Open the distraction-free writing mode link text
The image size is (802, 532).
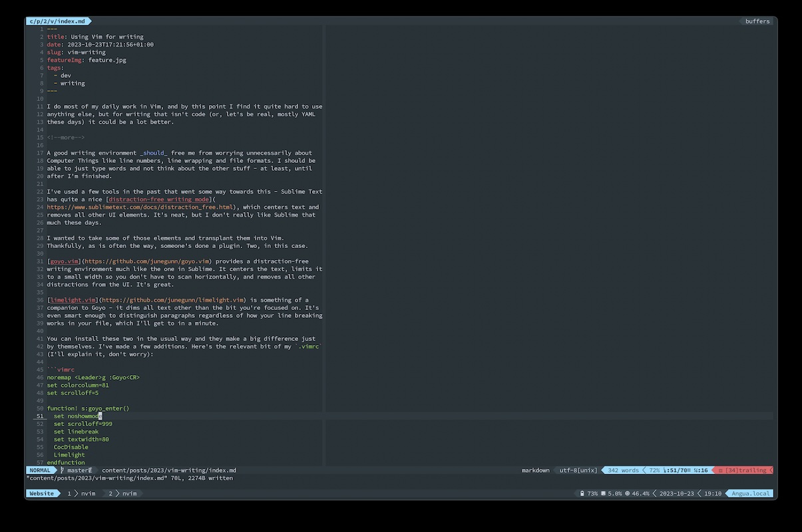tap(158, 199)
